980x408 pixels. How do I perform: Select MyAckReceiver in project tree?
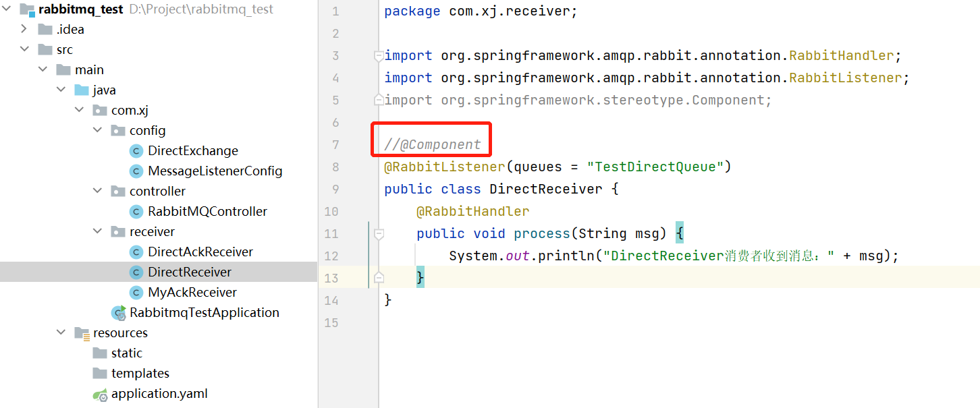tap(192, 293)
